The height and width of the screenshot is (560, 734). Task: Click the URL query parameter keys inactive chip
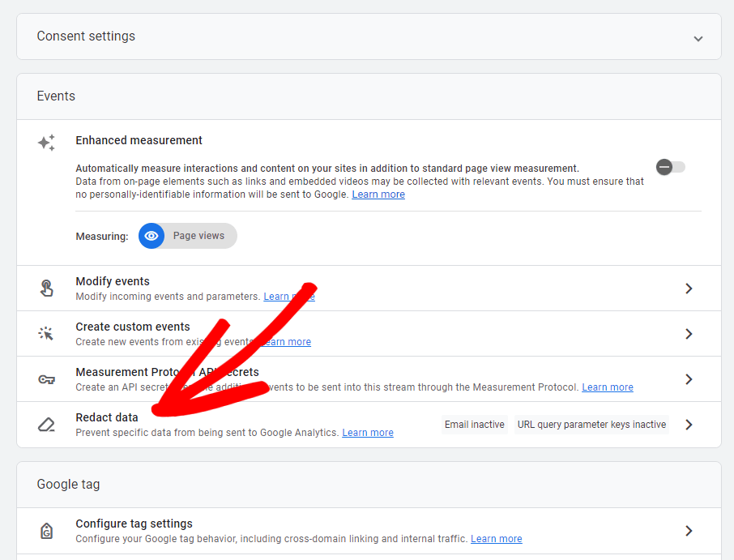pos(591,424)
